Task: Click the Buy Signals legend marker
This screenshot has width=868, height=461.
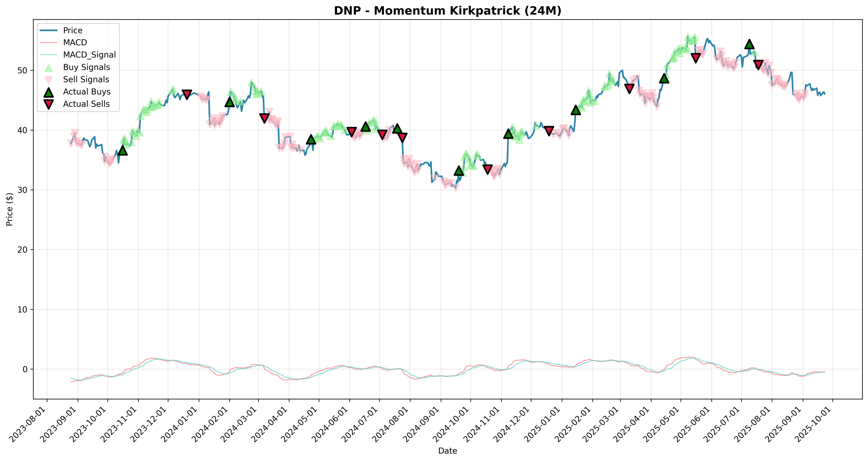Action: pos(49,67)
